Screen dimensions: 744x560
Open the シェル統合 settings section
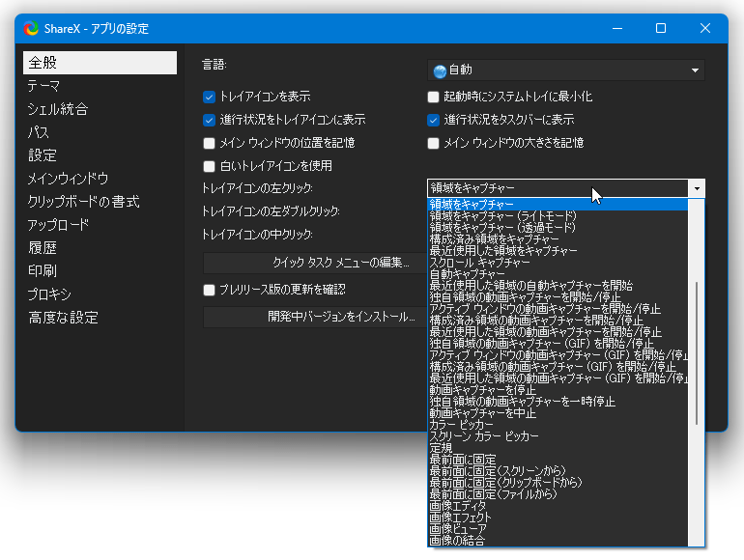pos(58,109)
